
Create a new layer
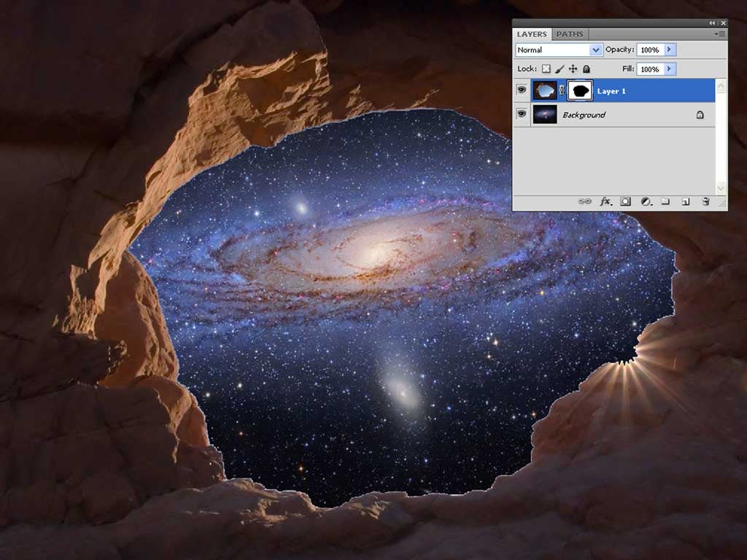pos(686,201)
